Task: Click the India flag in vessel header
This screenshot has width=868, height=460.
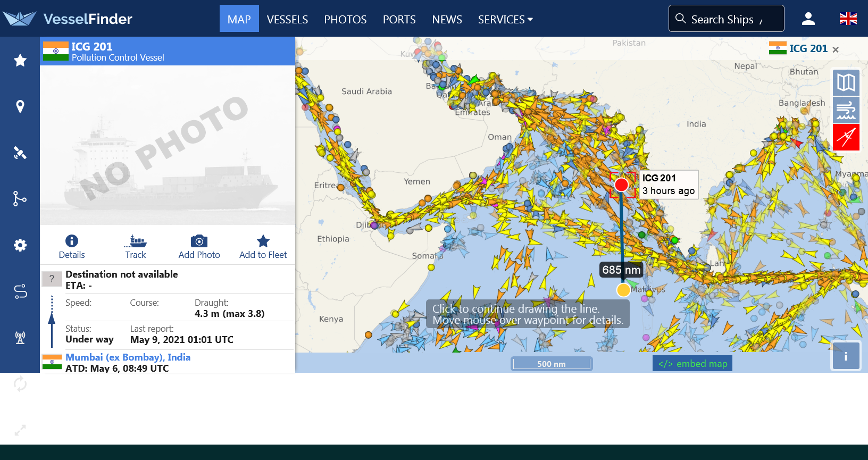Action: 56,51
